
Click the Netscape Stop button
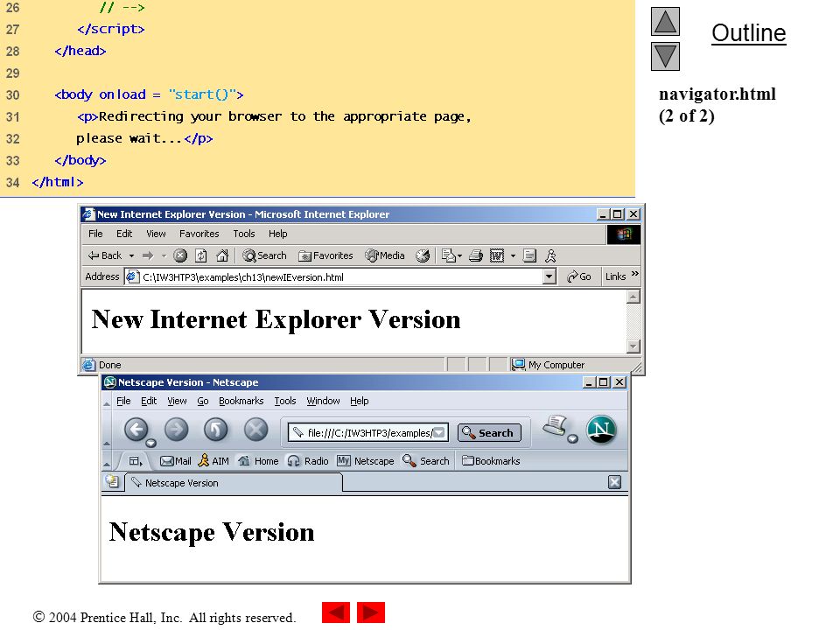[x=256, y=429]
